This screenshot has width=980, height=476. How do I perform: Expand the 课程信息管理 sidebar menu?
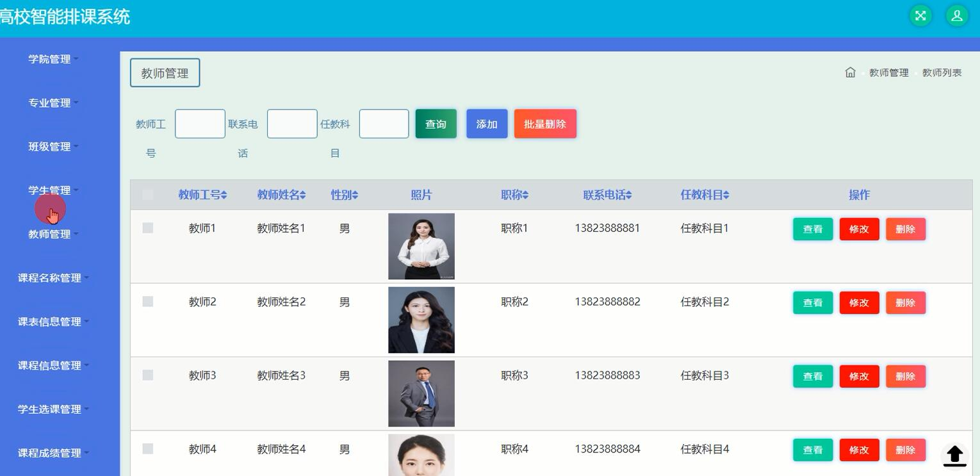click(x=51, y=365)
